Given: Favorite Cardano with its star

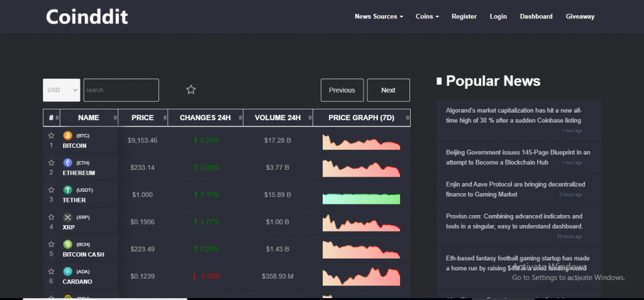Looking at the screenshot, I should point(52,271).
